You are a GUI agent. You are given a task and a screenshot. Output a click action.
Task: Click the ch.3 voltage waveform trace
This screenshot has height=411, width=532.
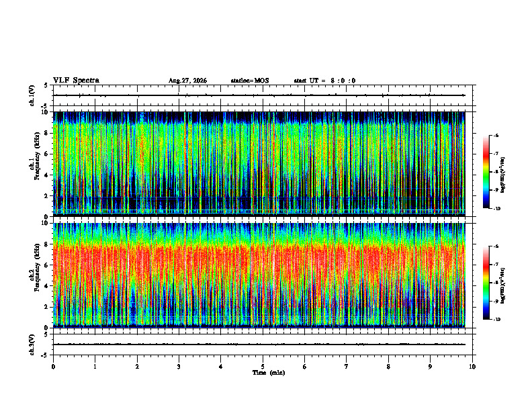[259, 345]
